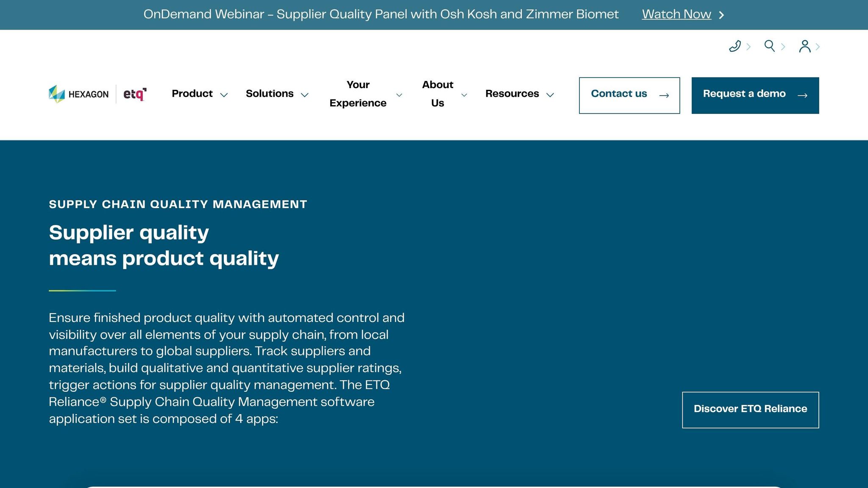Viewport: 868px width, 488px height.
Task: Click the Contact us button
Action: click(629, 95)
